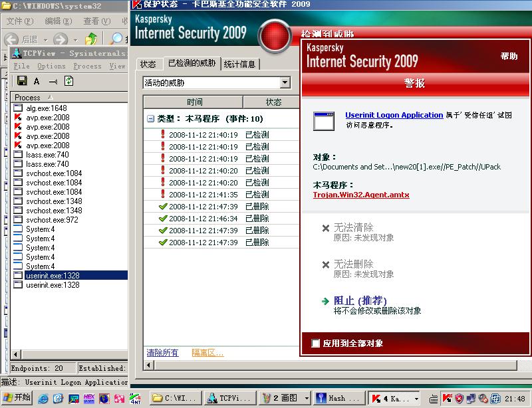Toggle the TCPView resolve addresses 'A' icon
Viewport: 532px width, 408px height.
[x=37, y=81]
